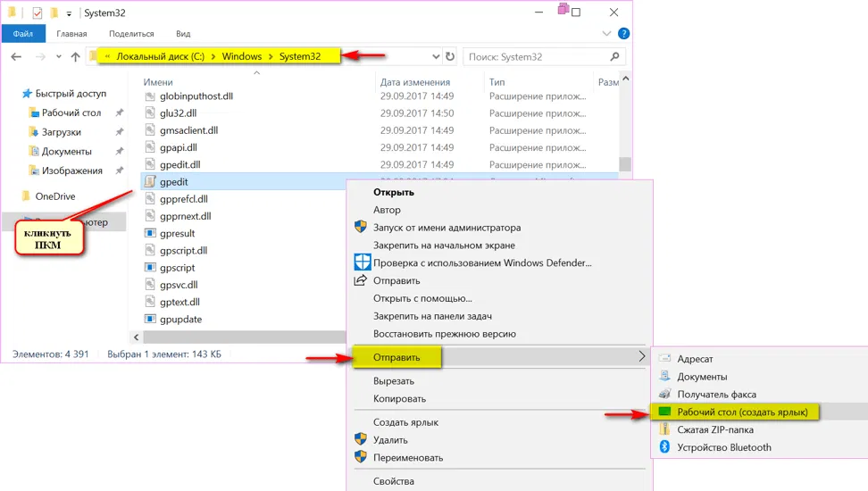
Task: Open Quick Access Toolbar customize dropdown
Action: tap(69, 13)
